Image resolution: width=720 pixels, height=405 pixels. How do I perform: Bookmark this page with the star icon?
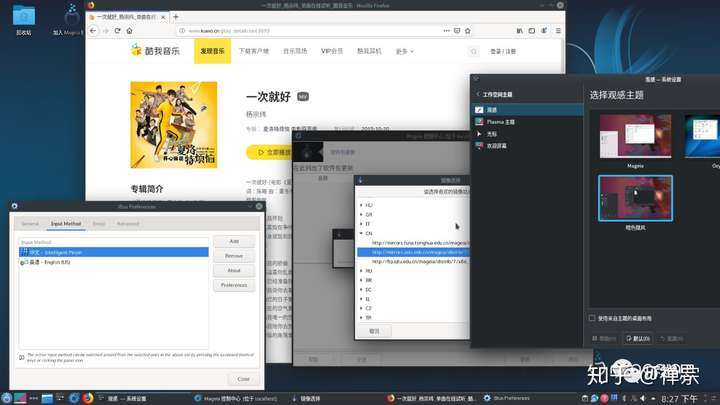[467, 31]
